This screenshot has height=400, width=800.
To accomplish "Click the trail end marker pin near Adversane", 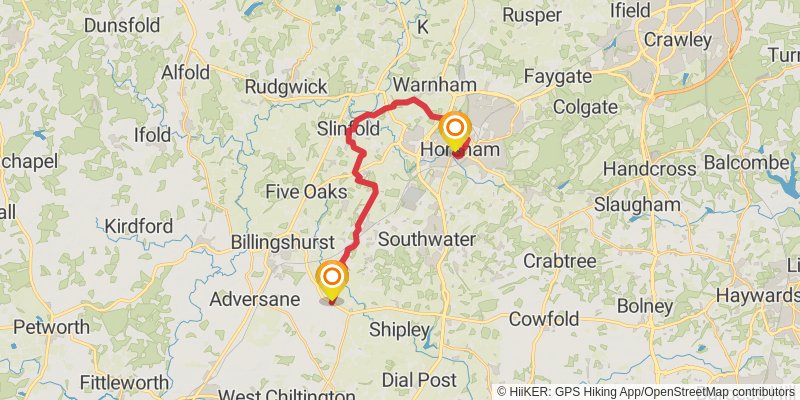I will (x=332, y=281).
